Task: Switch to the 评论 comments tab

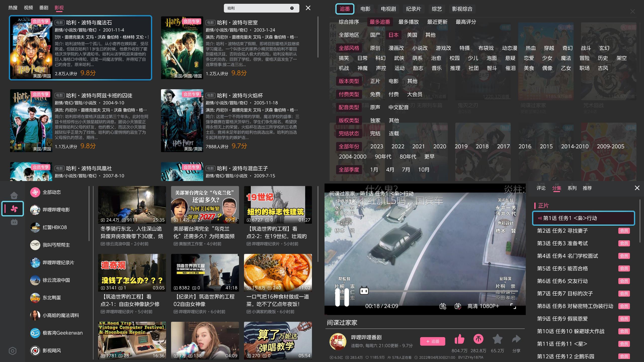Action: point(541,188)
